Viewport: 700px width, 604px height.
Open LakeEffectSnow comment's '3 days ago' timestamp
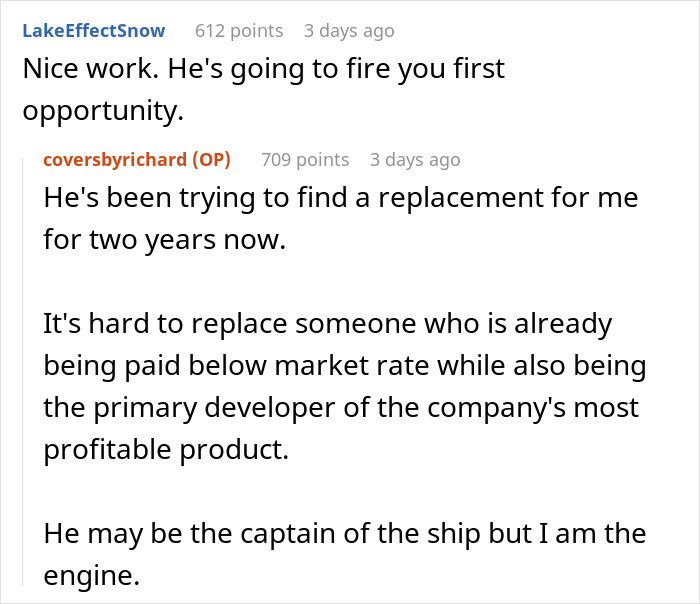click(x=349, y=31)
